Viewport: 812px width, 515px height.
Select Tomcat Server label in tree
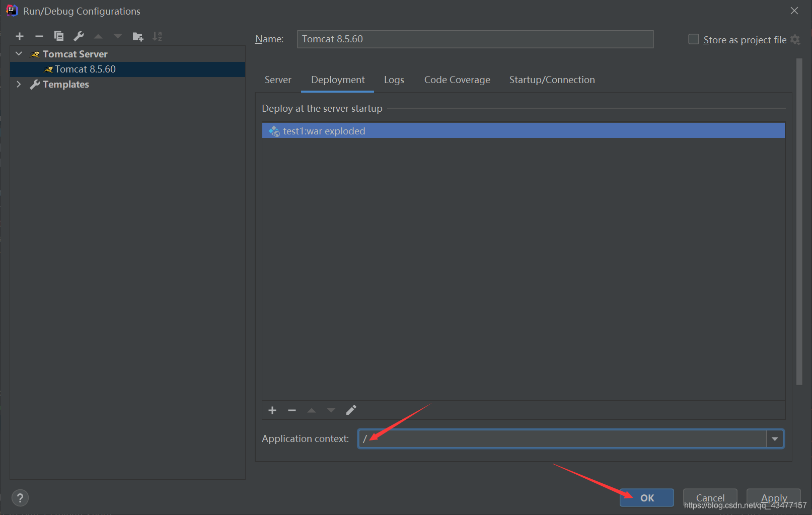[75, 54]
